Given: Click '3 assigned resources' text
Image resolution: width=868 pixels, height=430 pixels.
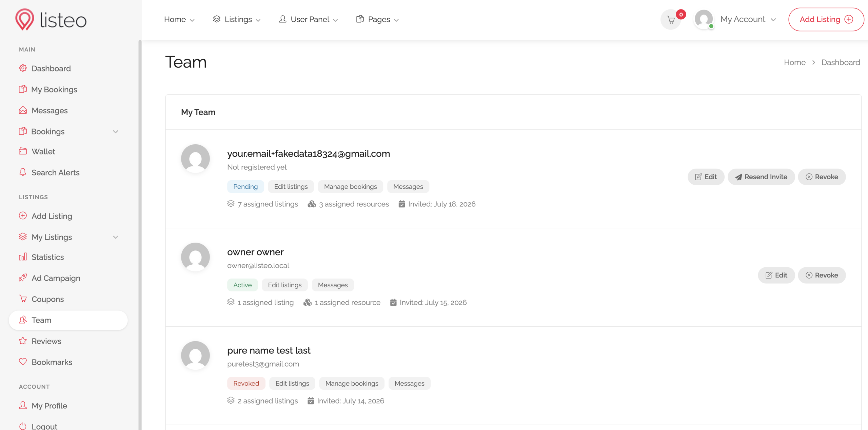Looking at the screenshot, I should [354, 204].
